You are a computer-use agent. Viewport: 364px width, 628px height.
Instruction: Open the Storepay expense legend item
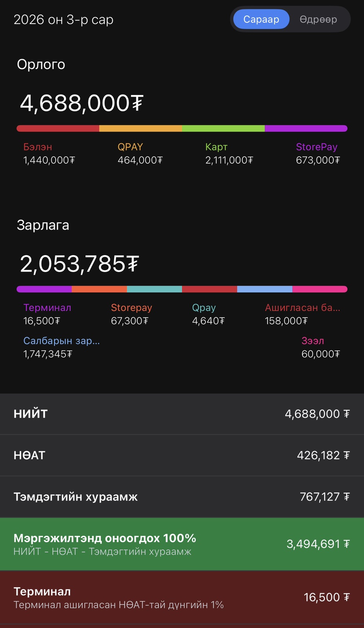coord(131,308)
